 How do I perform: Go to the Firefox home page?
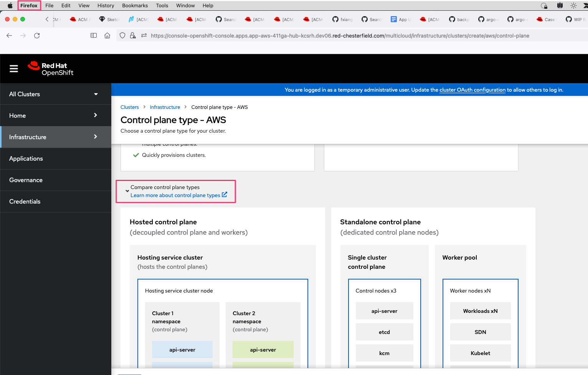click(107, 36)
